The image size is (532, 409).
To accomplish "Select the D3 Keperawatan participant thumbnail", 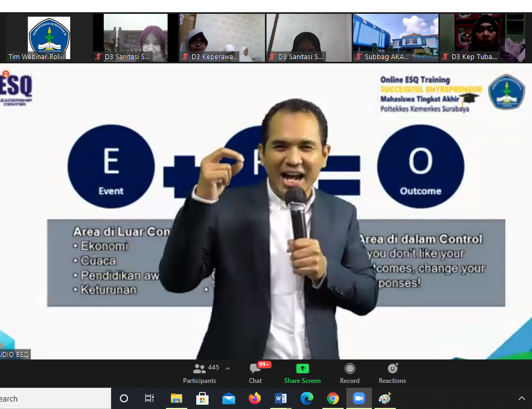I will click(x=222, y=38).
